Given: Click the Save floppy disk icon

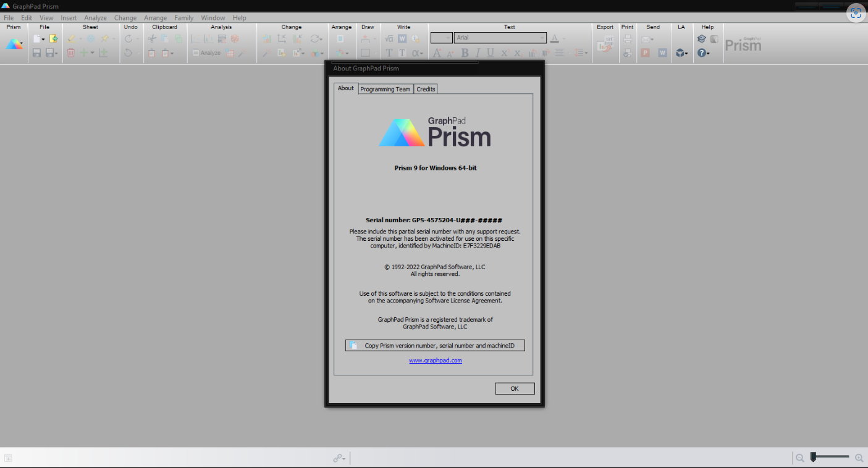Looking at the screenshot, I should coord(36,53).
